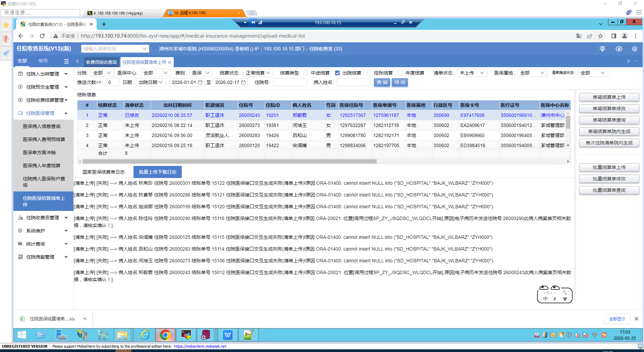The height and width of the screenshot is (352, 644).
Task: Open the Notepad++ taskbar icon
Action: point(248,335)
